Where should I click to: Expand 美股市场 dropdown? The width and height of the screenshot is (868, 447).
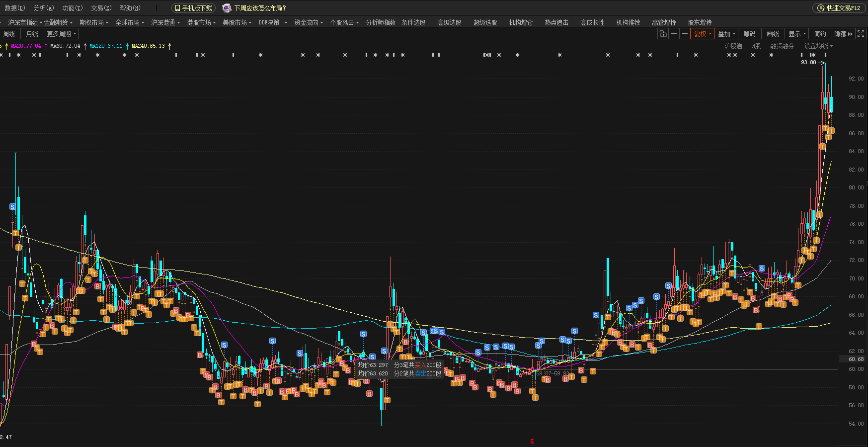point(237,22)
